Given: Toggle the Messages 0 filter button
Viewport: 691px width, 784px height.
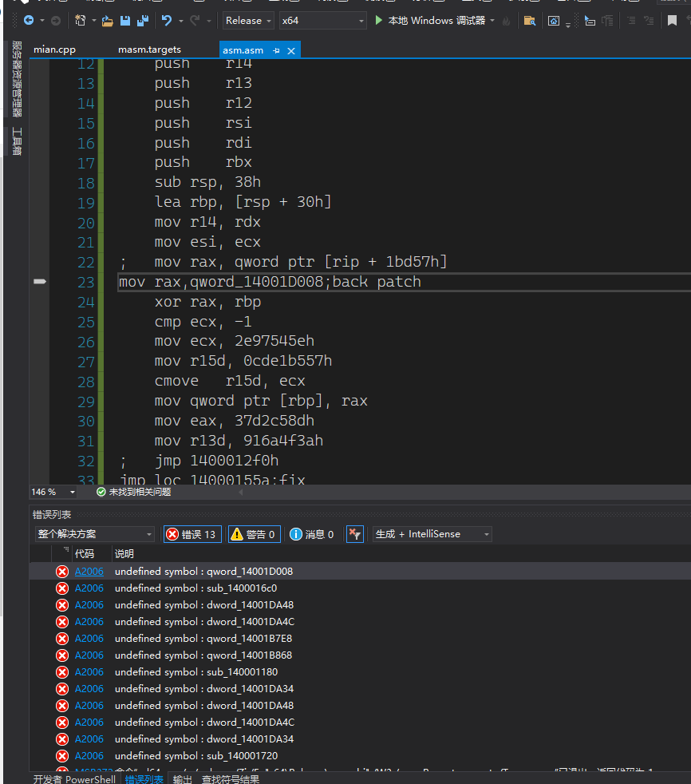Looking at the screenshot, I should click(x=312, y=534).
